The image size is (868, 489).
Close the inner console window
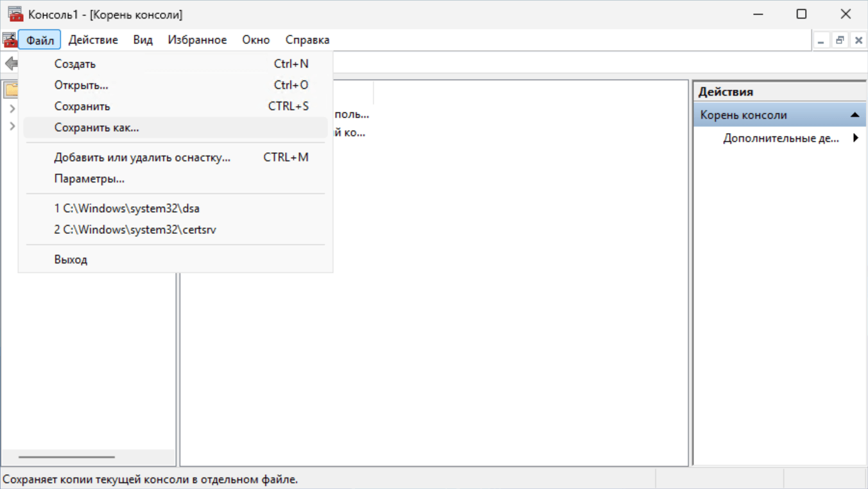[x=858, y=40]
